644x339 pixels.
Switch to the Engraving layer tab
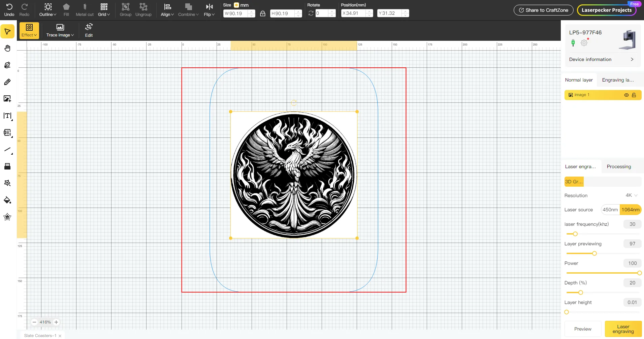pyautogui.click(x=618, y=80)
